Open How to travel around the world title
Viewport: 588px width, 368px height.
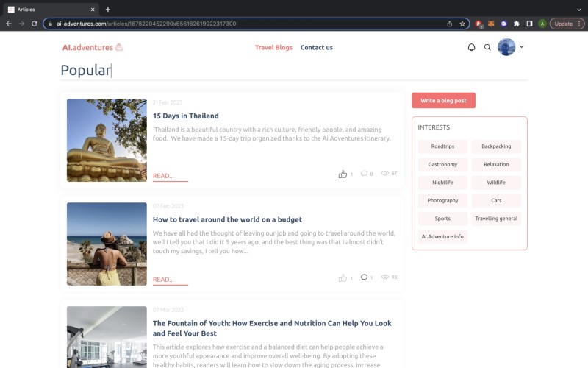[227, 219]
